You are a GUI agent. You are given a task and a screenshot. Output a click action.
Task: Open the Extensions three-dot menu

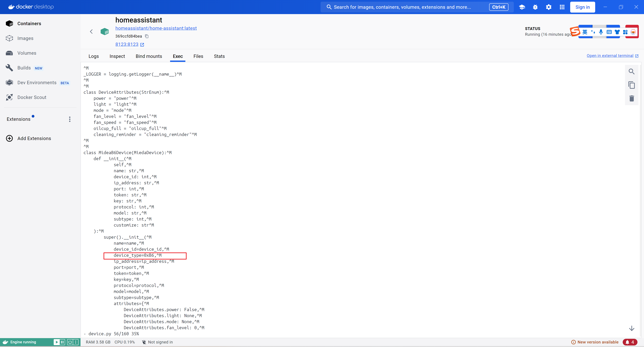70,119
